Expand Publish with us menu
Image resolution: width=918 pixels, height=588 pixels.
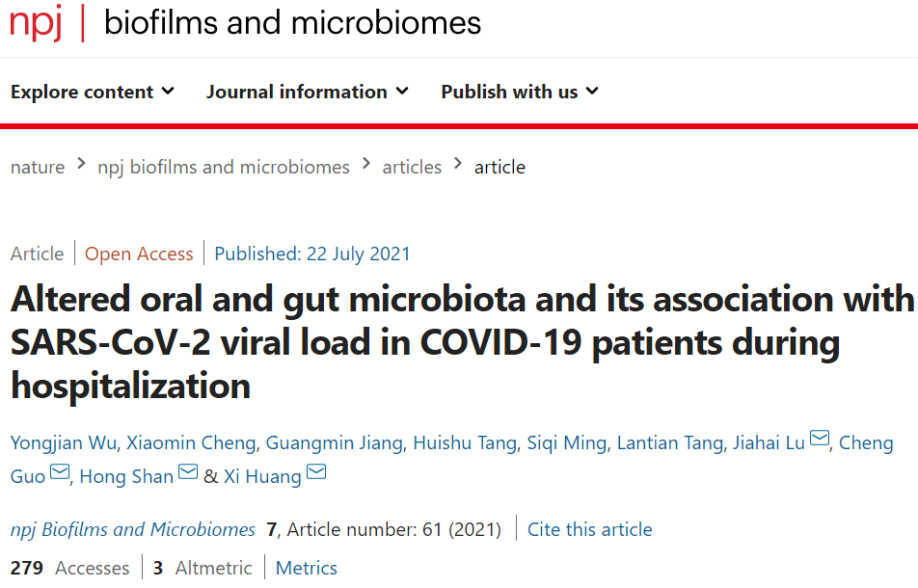pyautogui.click(x=520, y=92)
